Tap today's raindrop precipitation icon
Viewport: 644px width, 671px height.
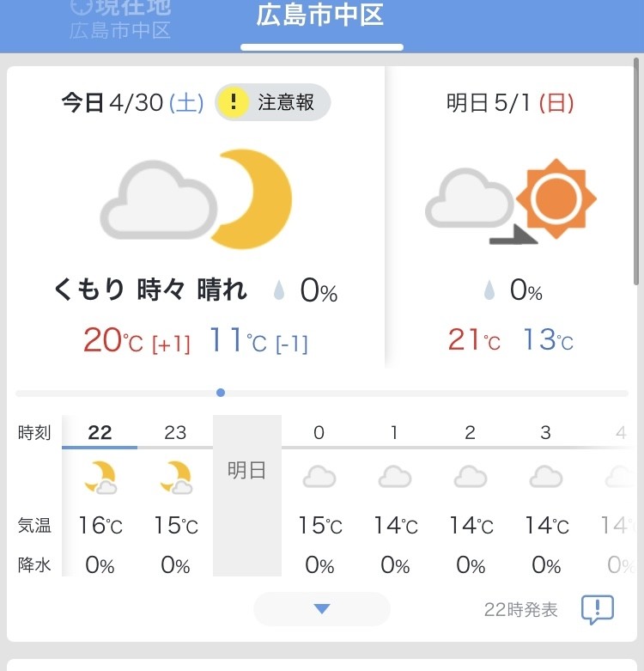click(x=279, y=291)
